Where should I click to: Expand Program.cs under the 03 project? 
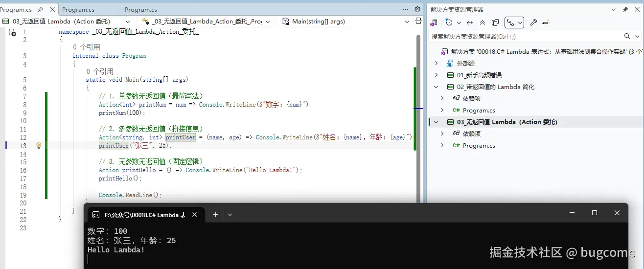(x=442, y=145)
